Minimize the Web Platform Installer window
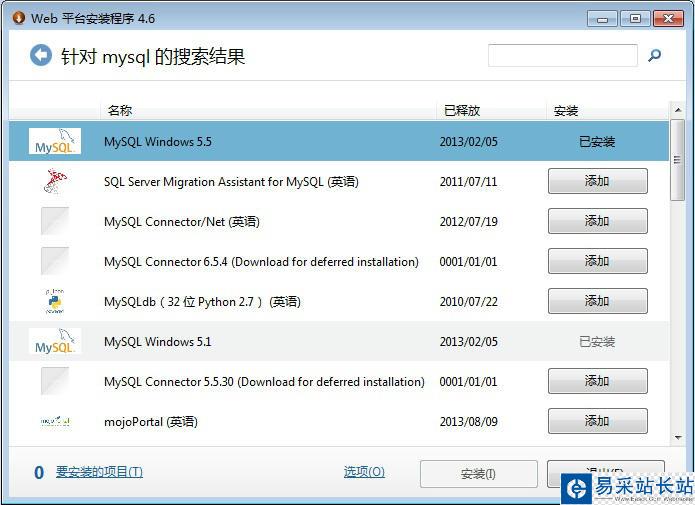695x505 pixels. [602, 19]
